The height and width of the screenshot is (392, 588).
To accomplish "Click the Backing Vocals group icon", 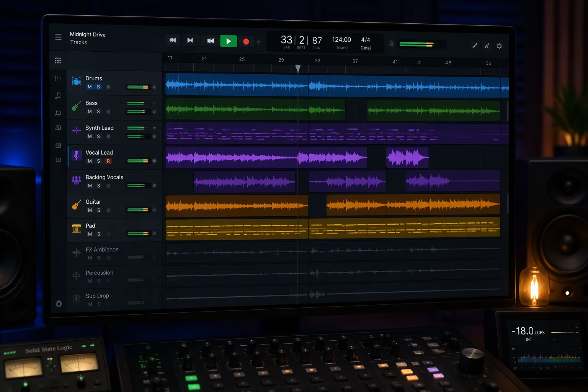I will [76, 180].
